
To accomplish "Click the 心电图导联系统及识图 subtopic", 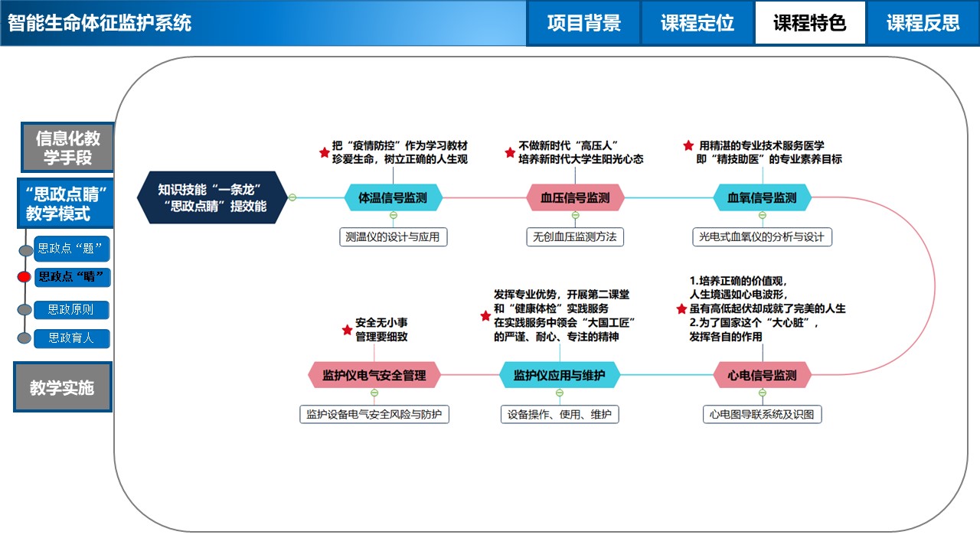I will 762,415.
